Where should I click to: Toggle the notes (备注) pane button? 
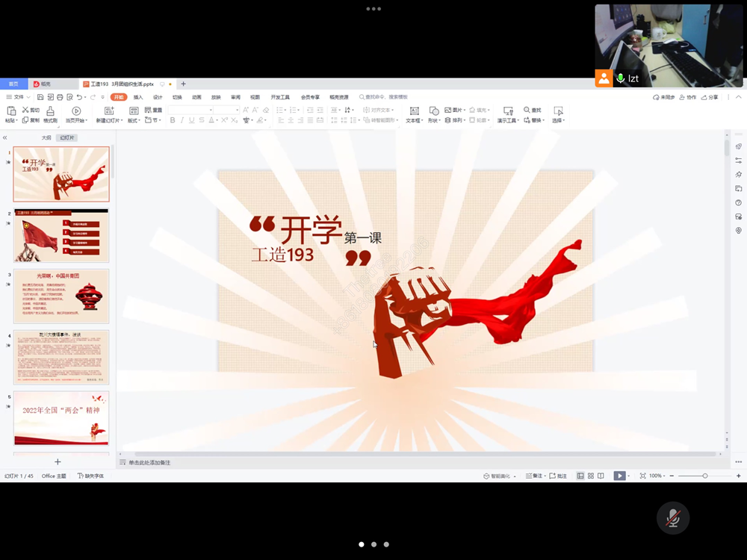pos(535,476)
